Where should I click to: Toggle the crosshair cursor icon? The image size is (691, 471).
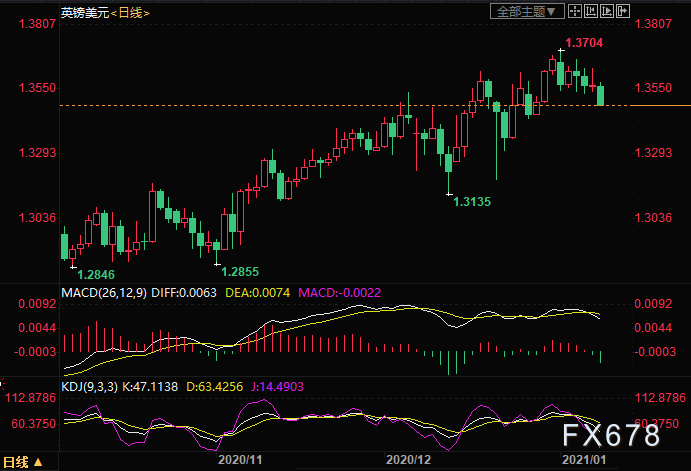click(x=575, y=11)
